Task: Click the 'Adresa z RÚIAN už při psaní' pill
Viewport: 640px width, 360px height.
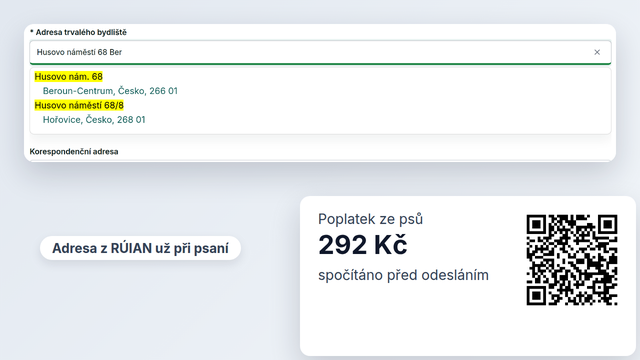Action: [140, 248]
